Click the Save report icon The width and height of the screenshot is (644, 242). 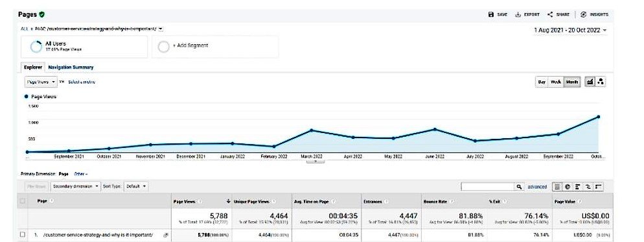pyautogui.click(x=491, y=14)
